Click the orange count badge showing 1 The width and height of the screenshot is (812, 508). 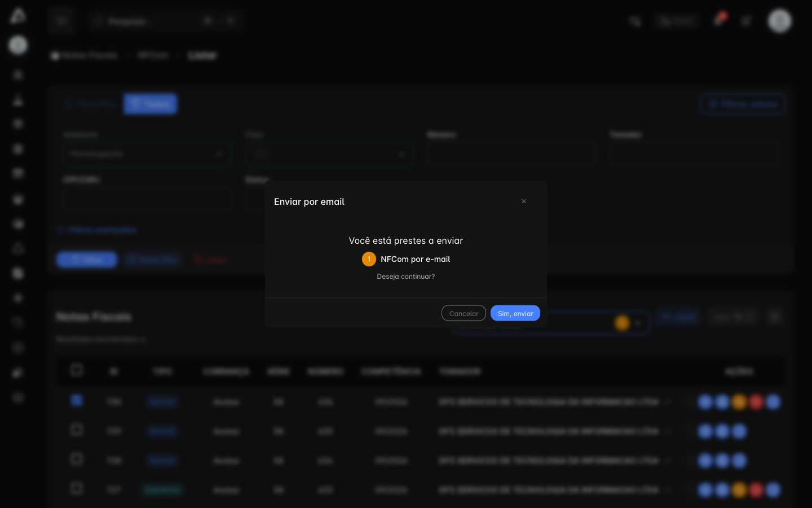click(x=369, y=259)
